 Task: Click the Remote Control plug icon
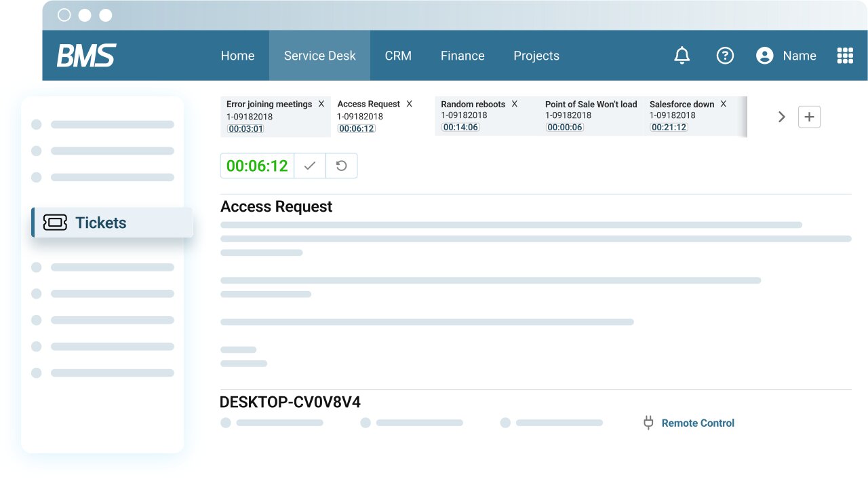[x=648, y=423]
